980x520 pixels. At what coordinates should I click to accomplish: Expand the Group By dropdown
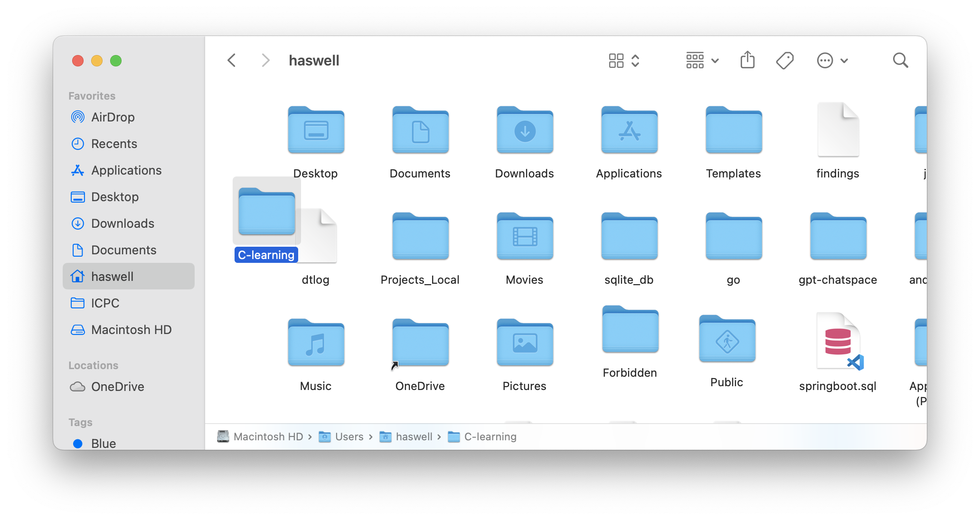[x=702, y=60]
